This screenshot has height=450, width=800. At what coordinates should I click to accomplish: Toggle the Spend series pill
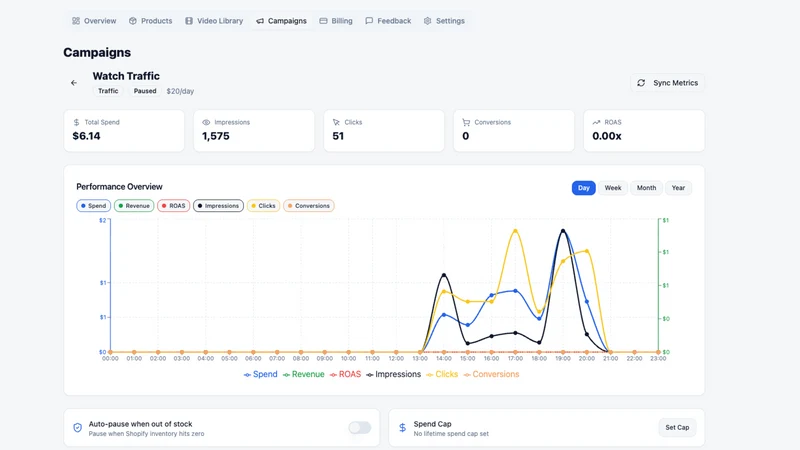[93, 206]
